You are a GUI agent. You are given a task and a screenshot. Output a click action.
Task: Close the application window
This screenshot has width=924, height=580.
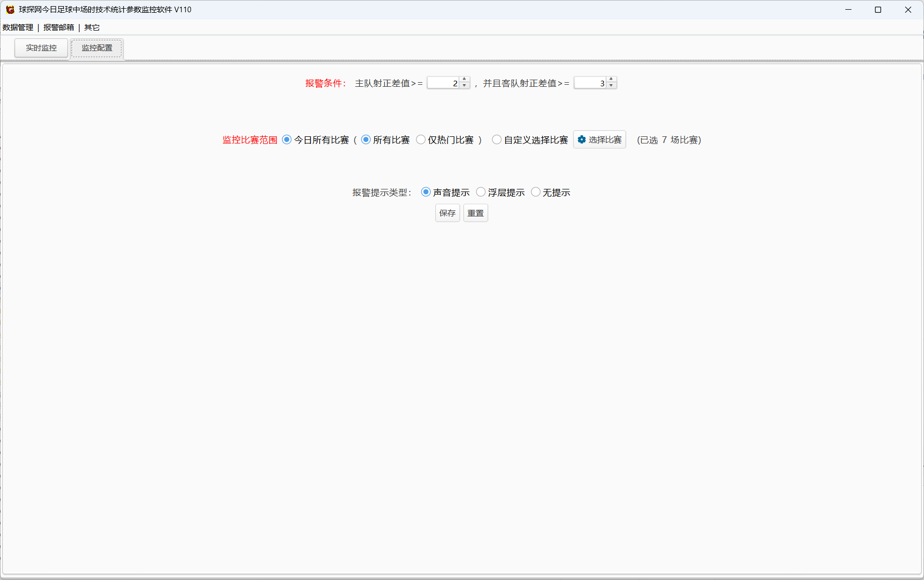(908, 10)
